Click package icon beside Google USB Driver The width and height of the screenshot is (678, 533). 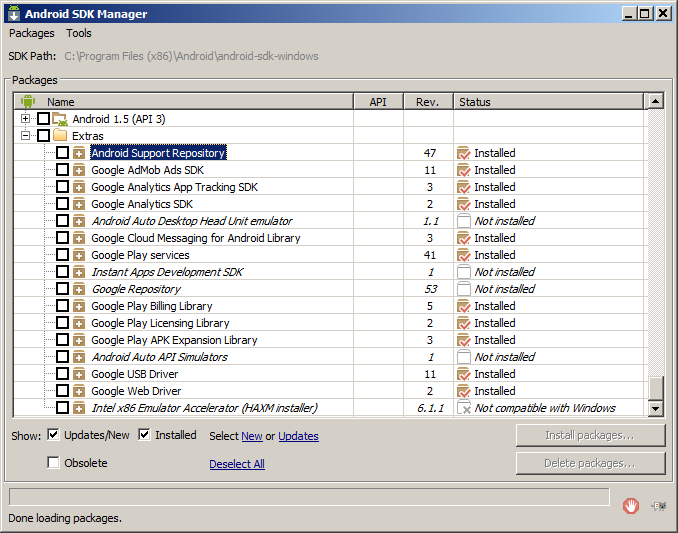pyautogui.click(x=79, y=374)
